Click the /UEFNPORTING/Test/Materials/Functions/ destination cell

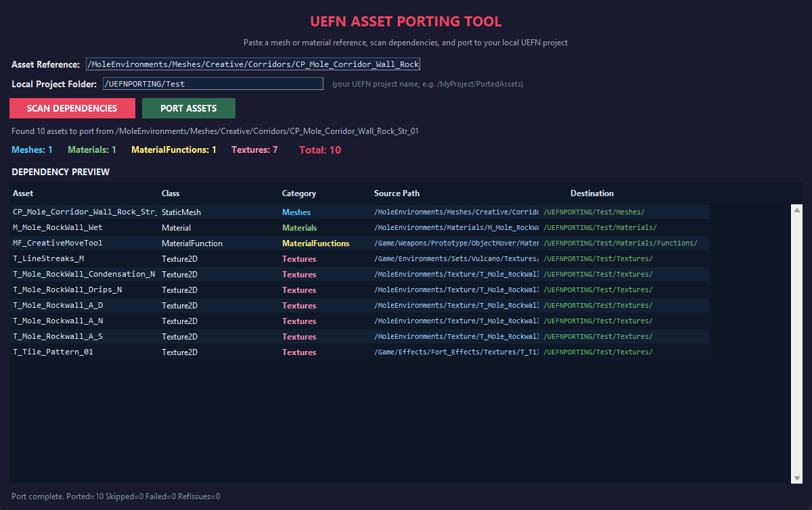pos(621,243)
